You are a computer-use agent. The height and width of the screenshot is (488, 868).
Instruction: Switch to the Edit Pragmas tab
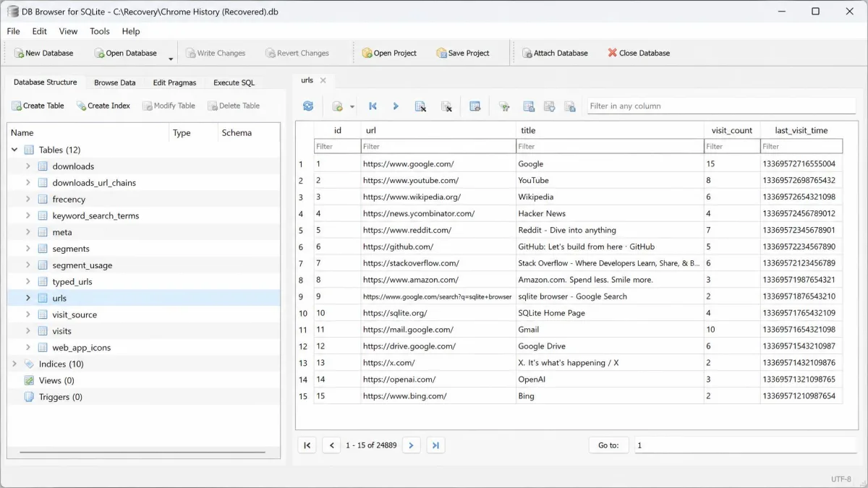coord(174,82)
